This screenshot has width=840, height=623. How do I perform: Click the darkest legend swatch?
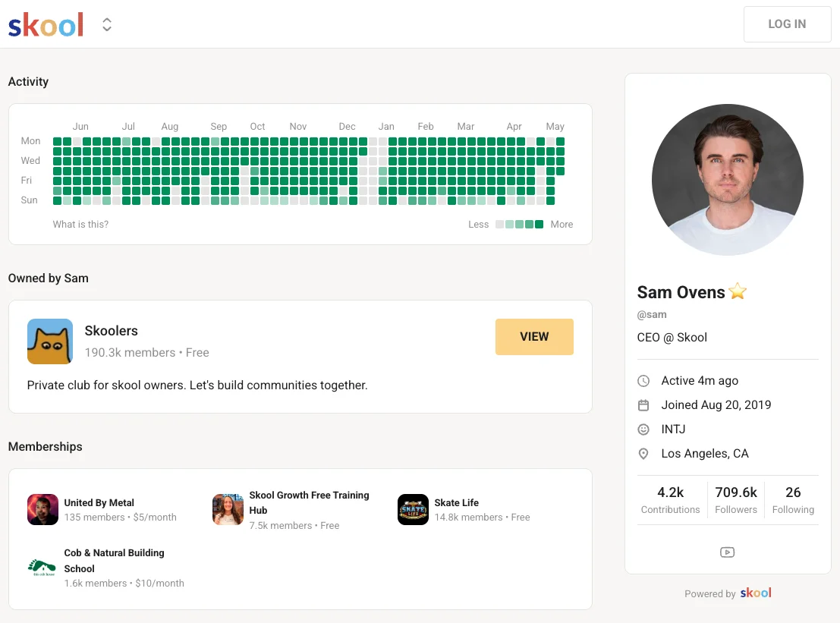[539, 225]
